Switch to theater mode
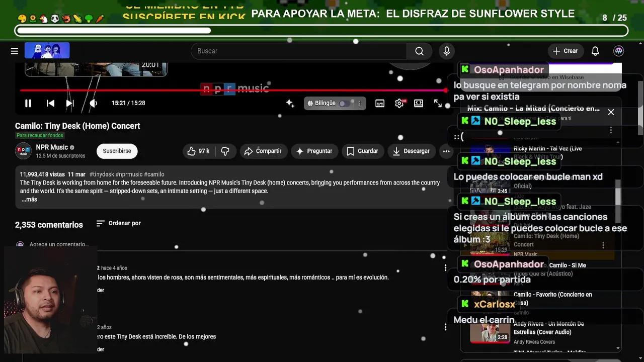The width and height of the screenshot is (644, 362). point(419,103)
